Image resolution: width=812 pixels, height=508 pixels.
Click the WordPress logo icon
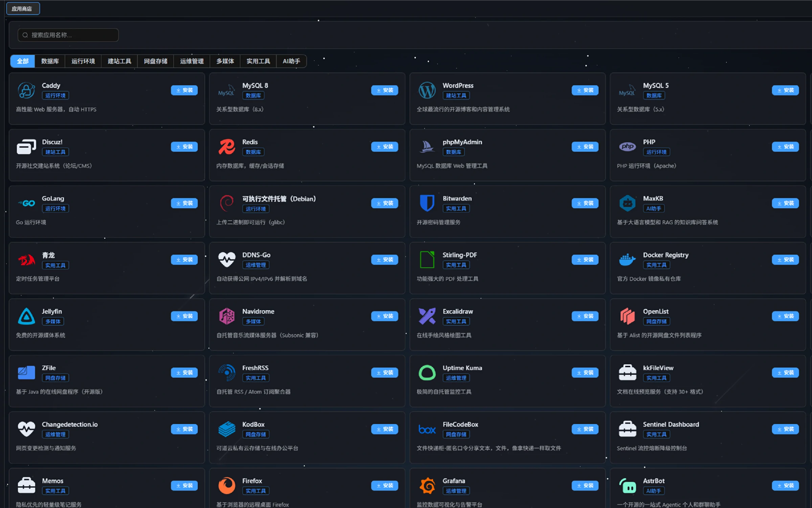pos(427,90)
